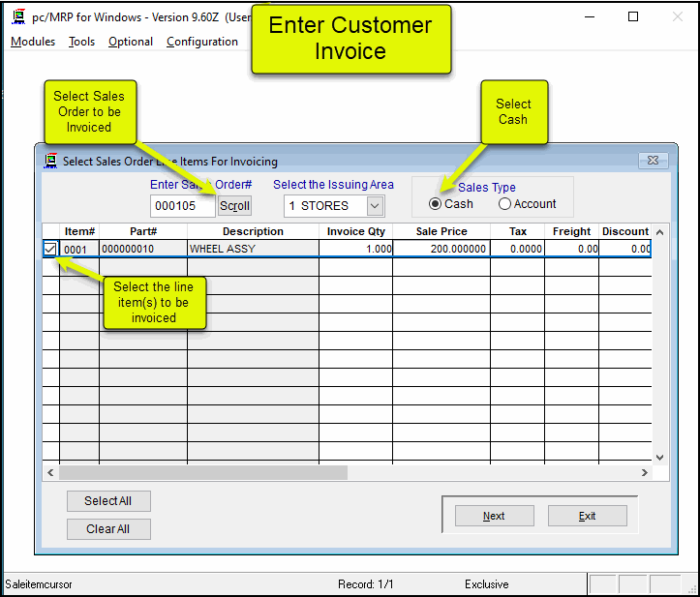Click the Select All button

(108, 501)
